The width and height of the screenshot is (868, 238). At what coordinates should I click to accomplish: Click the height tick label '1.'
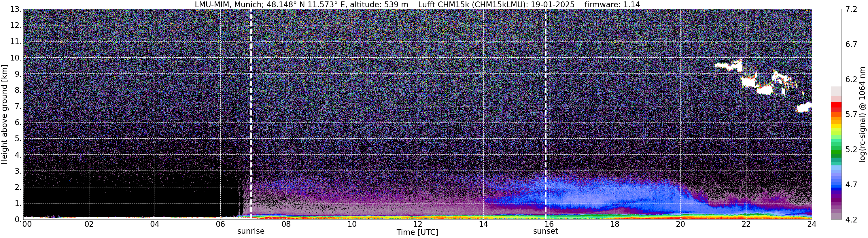(x=18, y=203)
